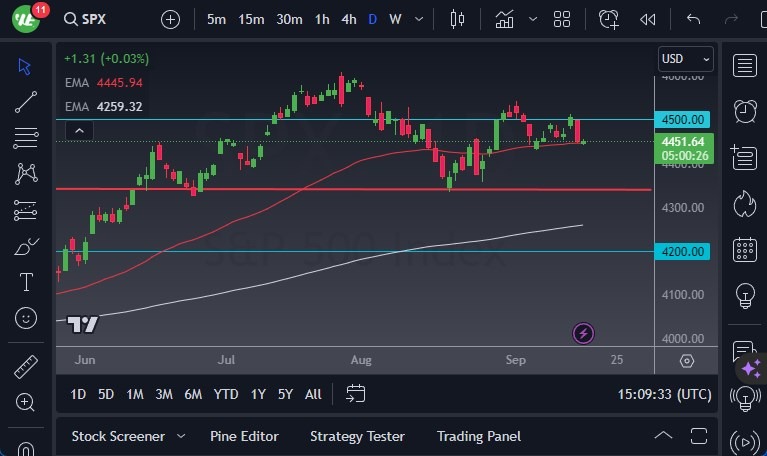Switch to the Strategy Tester tab

pos(357,436)
